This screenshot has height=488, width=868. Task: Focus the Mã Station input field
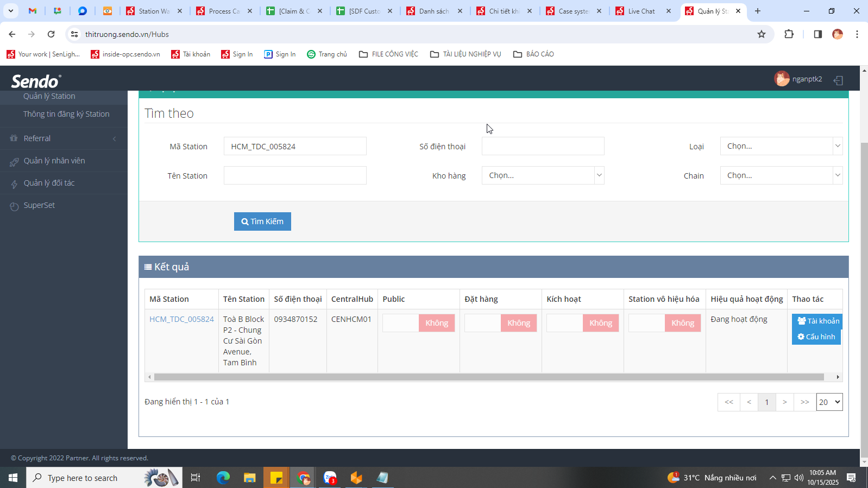tap(295, 146)
